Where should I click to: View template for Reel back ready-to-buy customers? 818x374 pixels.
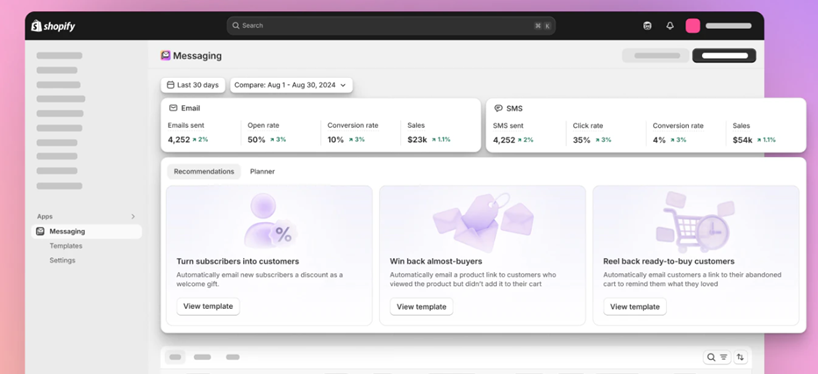tap(635, 307)
